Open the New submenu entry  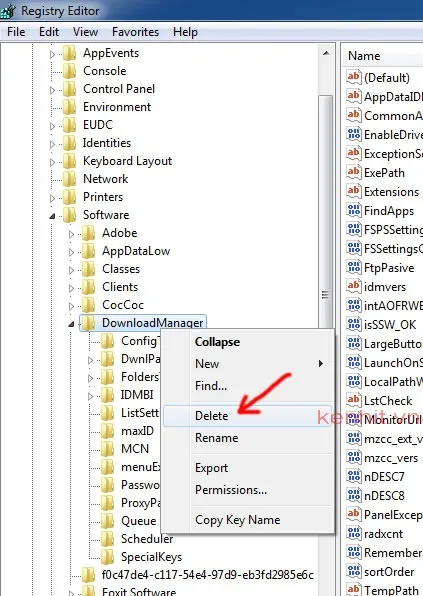247,364
